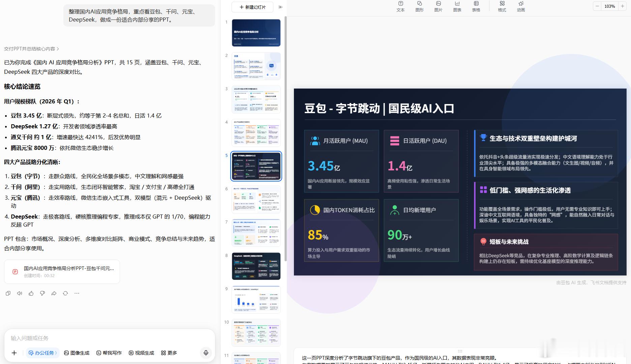Select 视频生成 mode
This screenshot has width=631, height=364.
141,353
